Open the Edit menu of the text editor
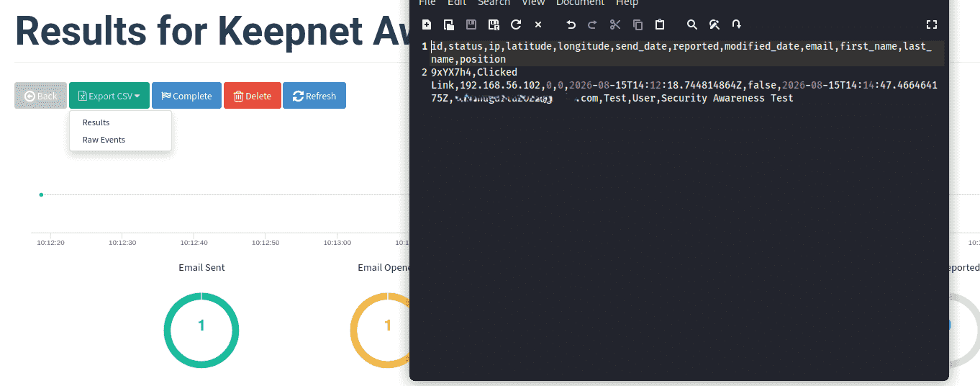This screenshot has height=386, width=980. point(457,3)
